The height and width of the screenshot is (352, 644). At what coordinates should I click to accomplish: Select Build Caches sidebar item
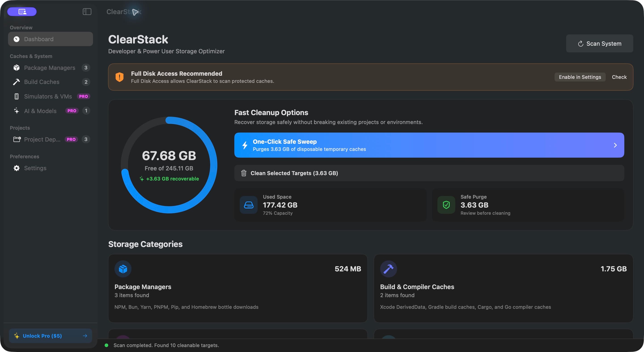tap(51, 82)
